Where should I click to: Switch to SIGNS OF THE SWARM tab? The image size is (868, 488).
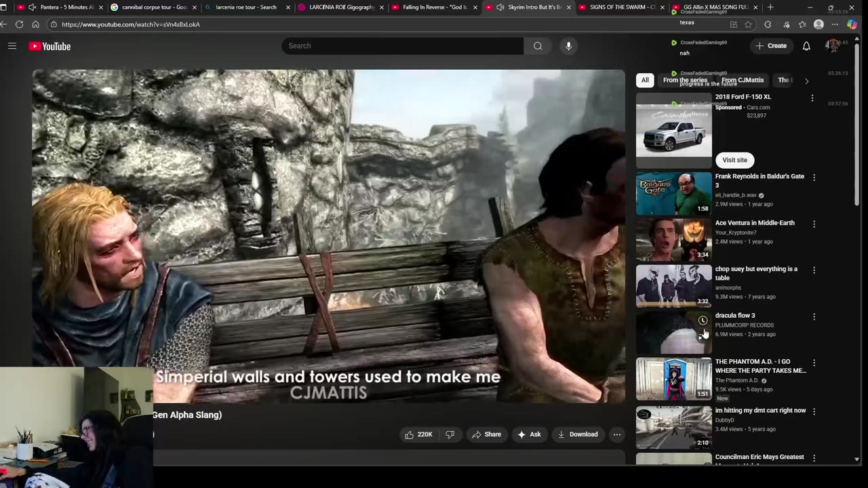click(623, 7)
